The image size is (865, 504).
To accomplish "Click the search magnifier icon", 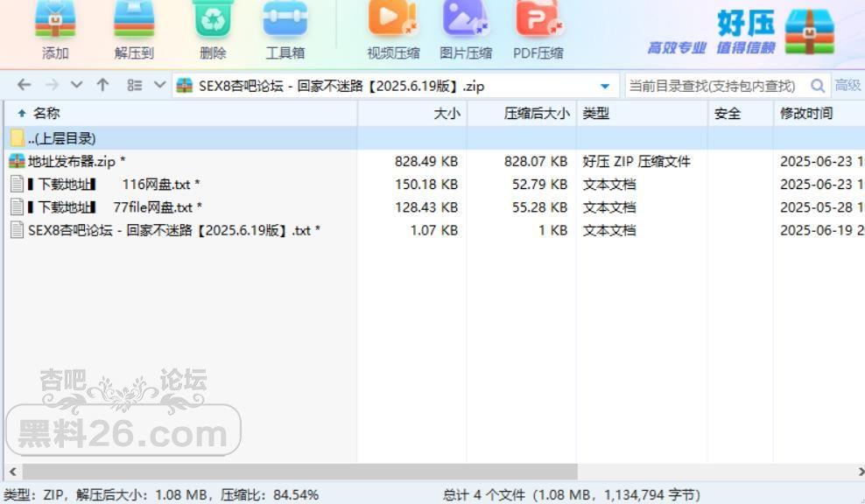I will pos(818,86).
